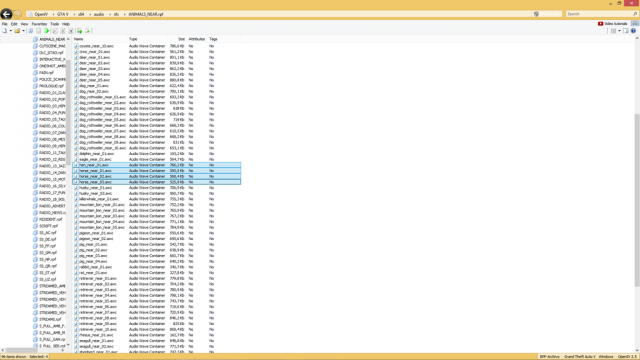Click the green play arrow toolbar icon
640x360 pixels.
(x=47, y=31)
